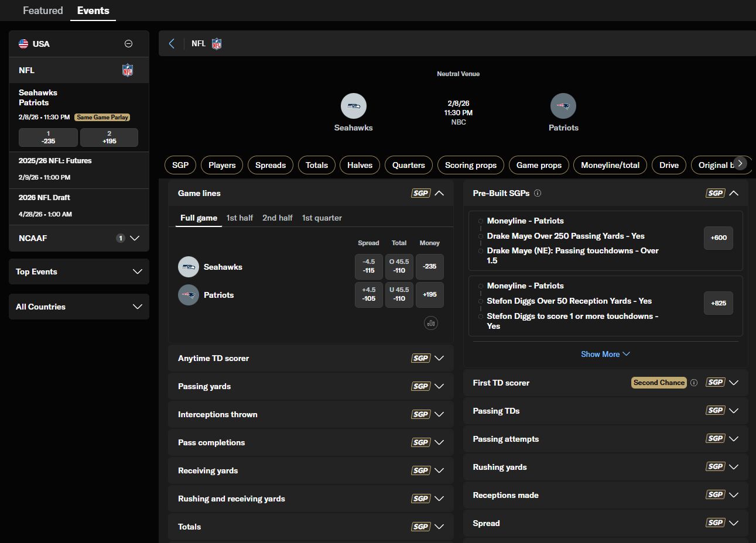Click the info icon beside Pre-Built SGPs
This screenshot has height=543, width=756.
(538, 193)
